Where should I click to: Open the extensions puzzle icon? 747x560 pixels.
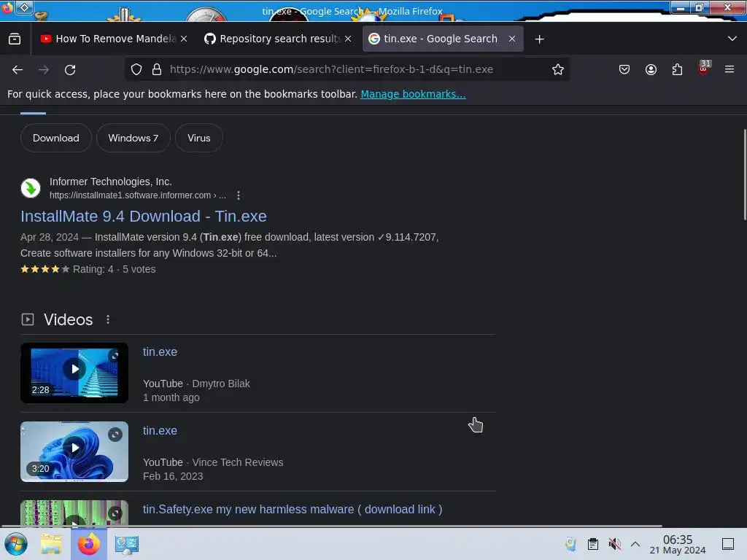click(x=677, y=69)
